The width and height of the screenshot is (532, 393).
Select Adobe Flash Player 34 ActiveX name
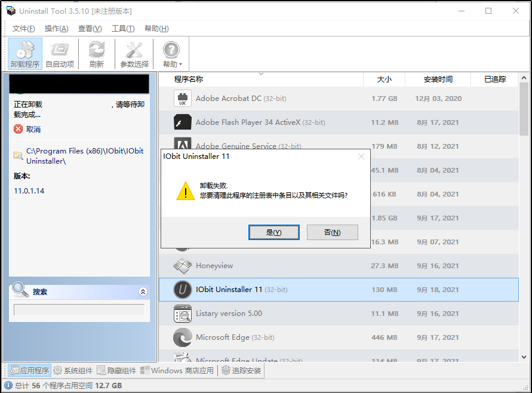click(x=260, y=122)
